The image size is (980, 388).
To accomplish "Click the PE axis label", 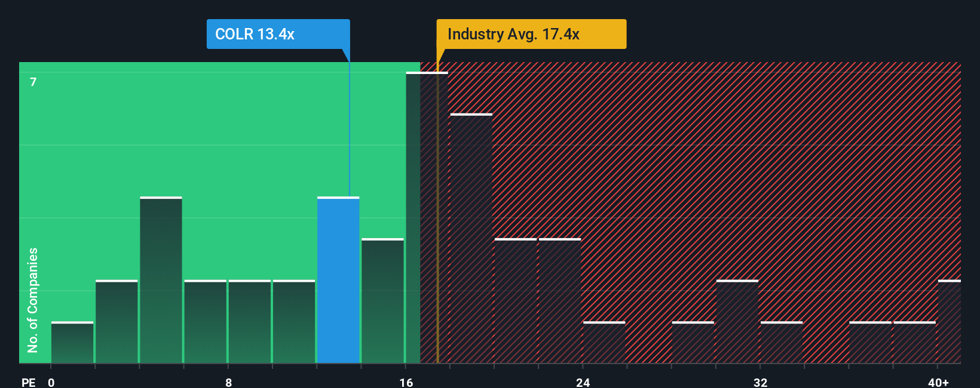I will tap(29, 382).
